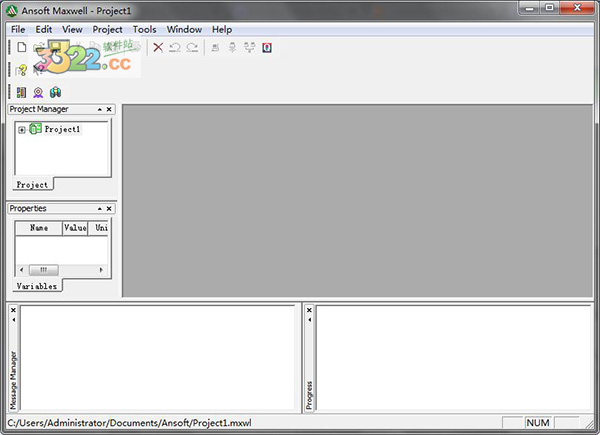Close the Progress panel

point(309,310)
